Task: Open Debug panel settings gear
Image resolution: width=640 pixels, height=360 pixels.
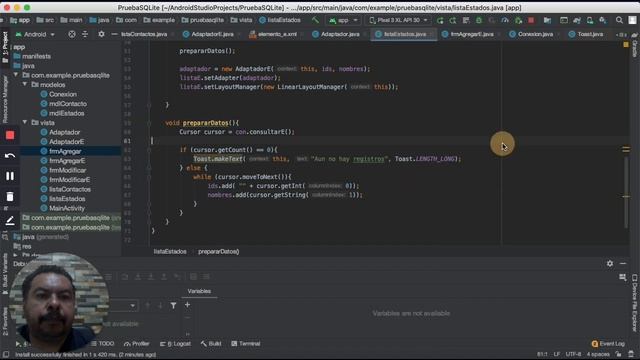Action: 610,264
